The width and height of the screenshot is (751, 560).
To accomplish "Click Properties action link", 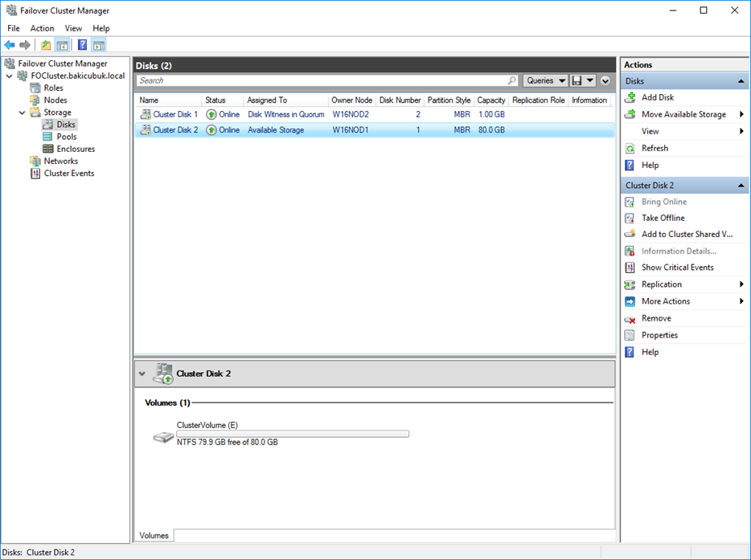I will pos(659,336).
